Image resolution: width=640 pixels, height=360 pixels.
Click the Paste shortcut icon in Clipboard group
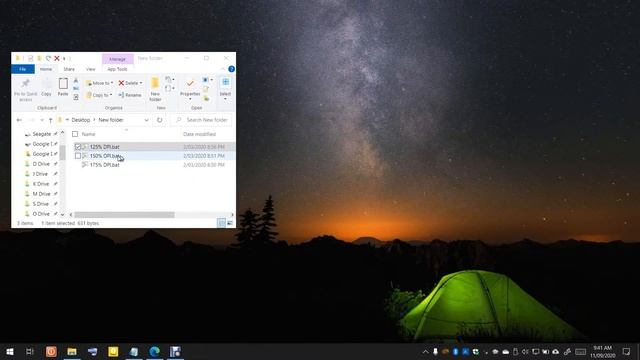click(x=76, y=97)
